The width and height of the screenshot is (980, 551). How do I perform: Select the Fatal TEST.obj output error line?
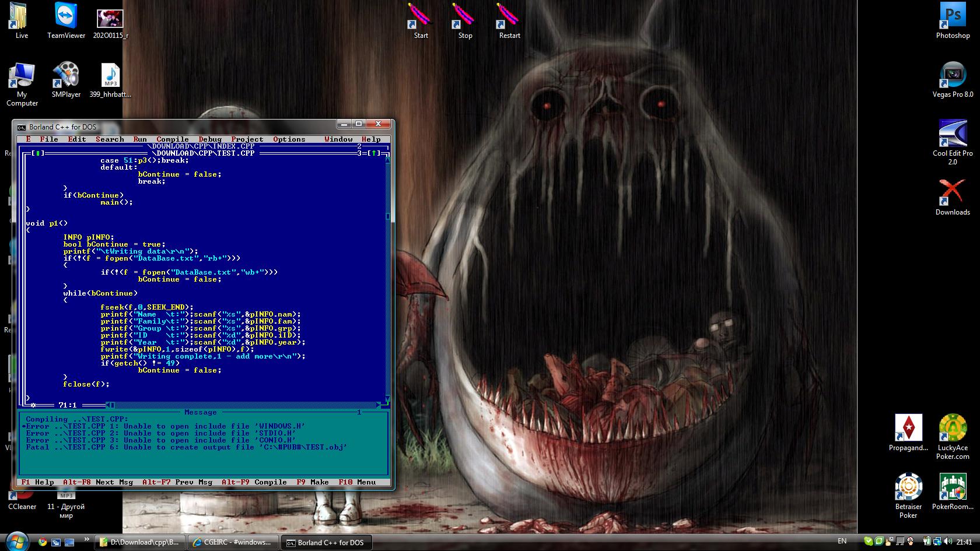pyautogui.click(x=187, y=447)
